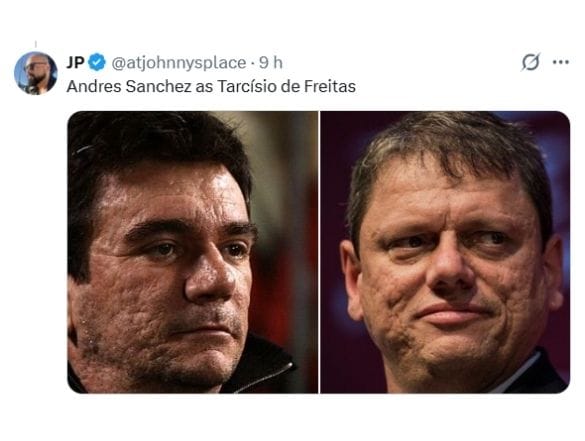Select the tweet text mentioning Tarcísio de Freitas

(211, 87)
